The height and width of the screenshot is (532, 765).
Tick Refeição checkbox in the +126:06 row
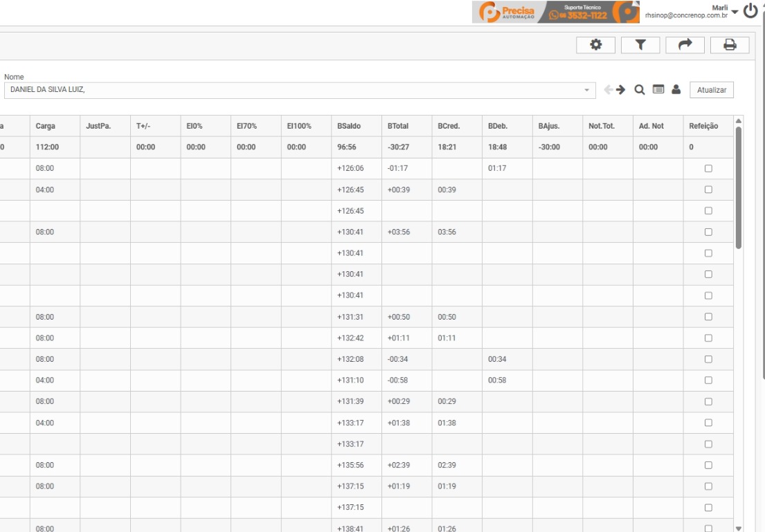pyautogui.click(x=708, y=168)
